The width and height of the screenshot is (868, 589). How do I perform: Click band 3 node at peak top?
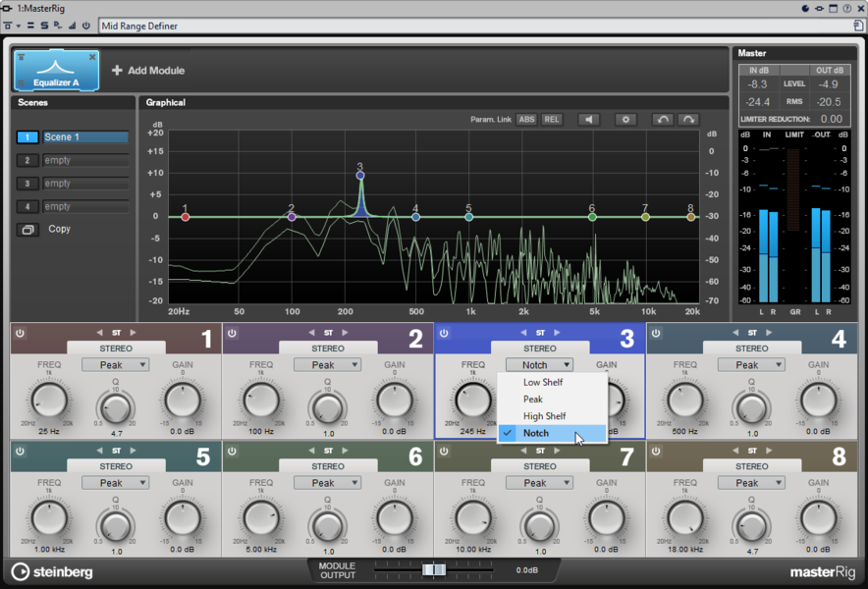click(x=360, y=176)
